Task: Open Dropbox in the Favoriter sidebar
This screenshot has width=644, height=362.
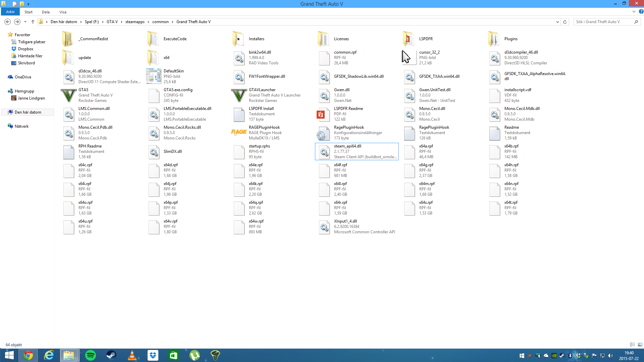Action: coord(25,49)
